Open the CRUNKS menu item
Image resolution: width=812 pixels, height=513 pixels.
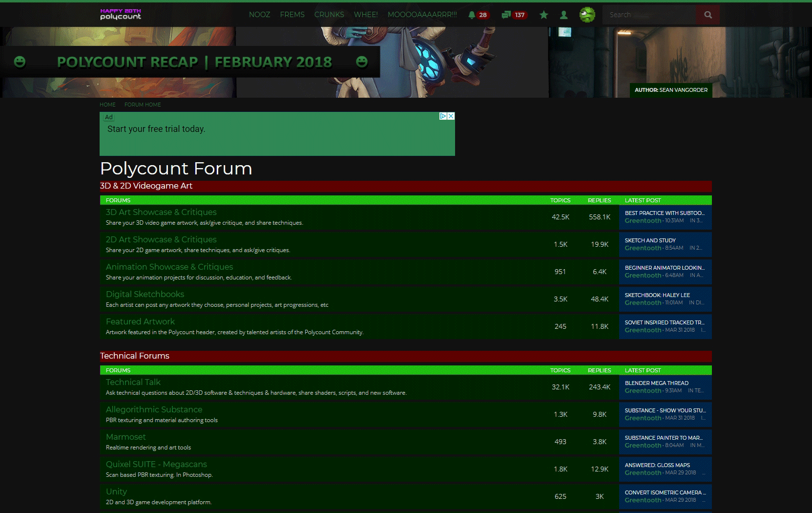coord(329,15)
